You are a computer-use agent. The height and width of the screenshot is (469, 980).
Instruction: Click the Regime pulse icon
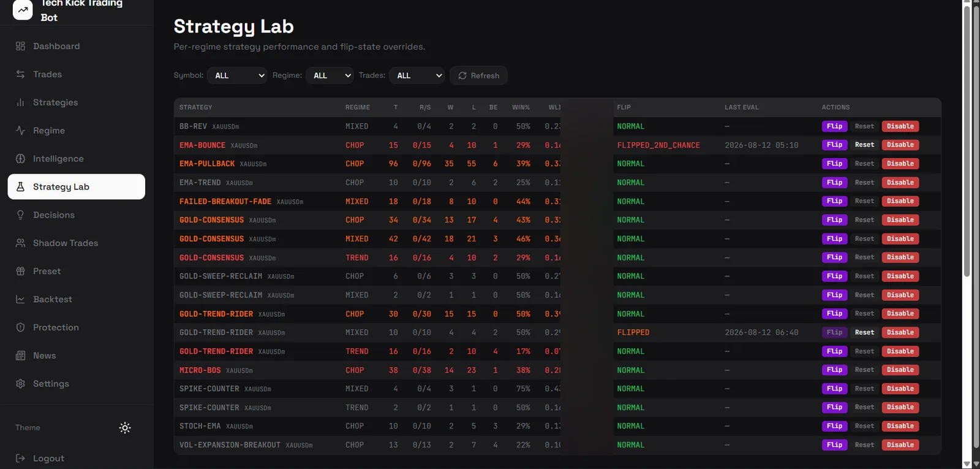(20, 131)
